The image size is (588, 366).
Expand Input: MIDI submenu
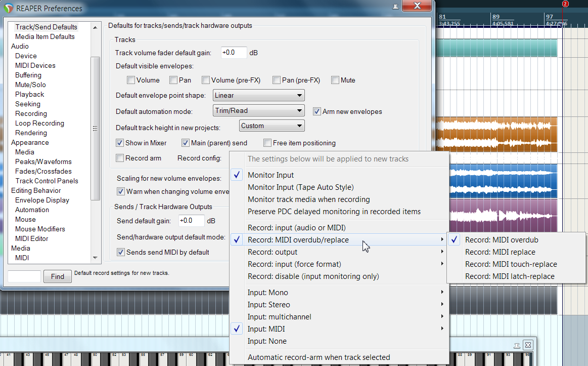coord(339,329)
